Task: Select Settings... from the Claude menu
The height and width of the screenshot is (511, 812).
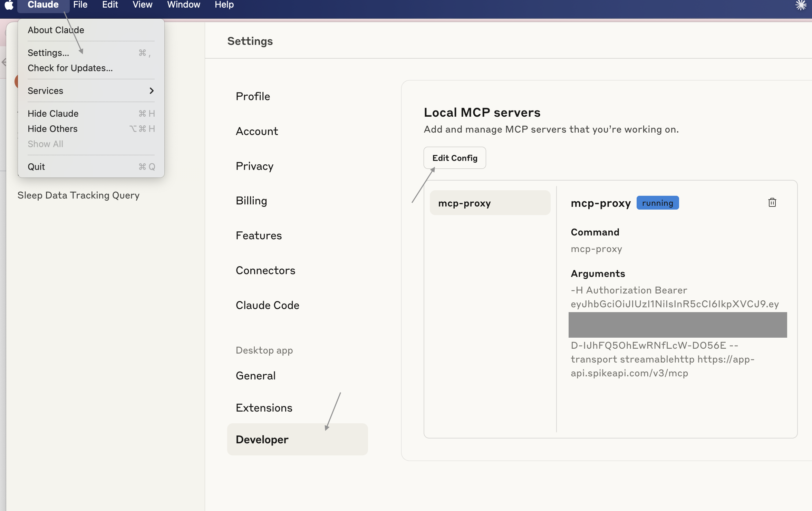Action: click(x=91, y=53)
